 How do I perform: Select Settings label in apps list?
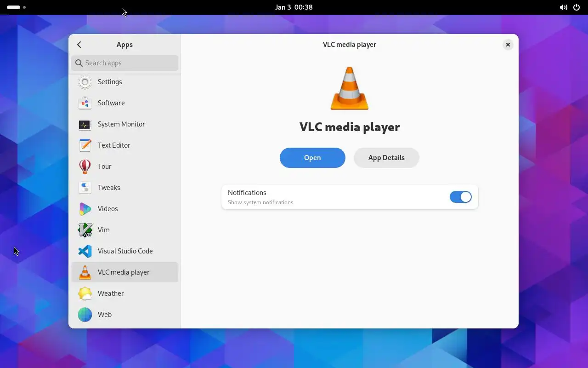pyautogui.click(x=110, y=82)
